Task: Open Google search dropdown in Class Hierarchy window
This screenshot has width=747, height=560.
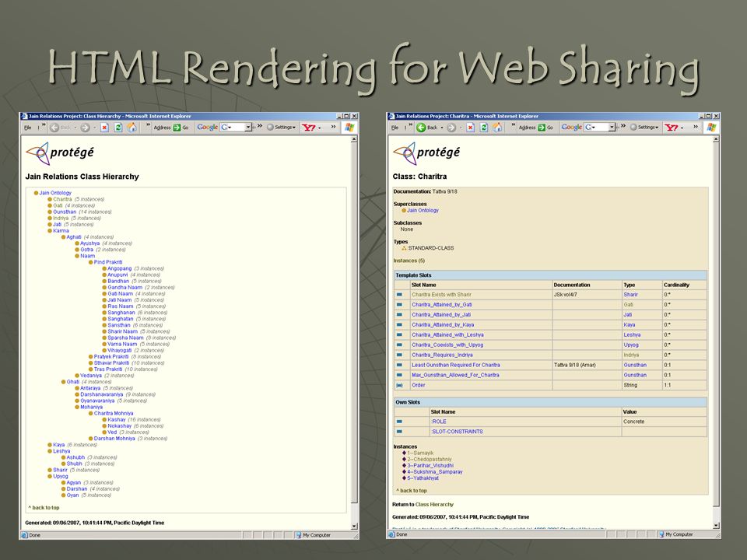Action: tap(248, 127)
